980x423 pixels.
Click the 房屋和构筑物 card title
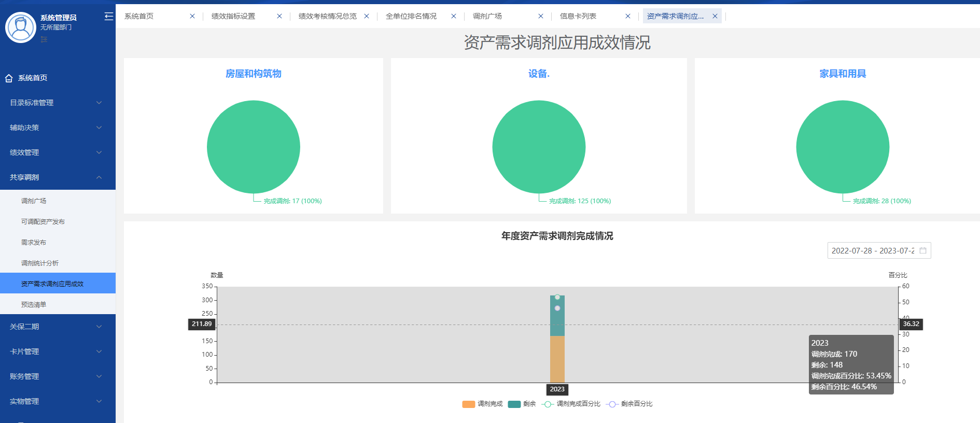(x=254, y=74)
